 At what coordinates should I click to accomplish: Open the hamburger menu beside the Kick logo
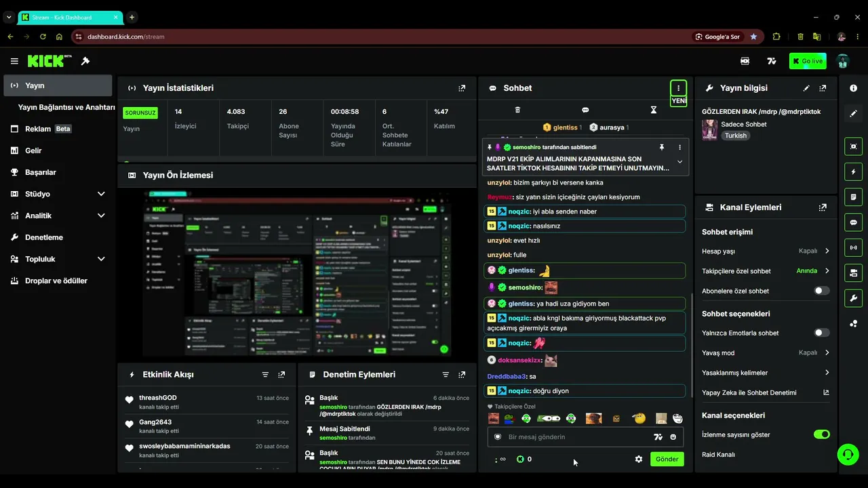[14, 61]
